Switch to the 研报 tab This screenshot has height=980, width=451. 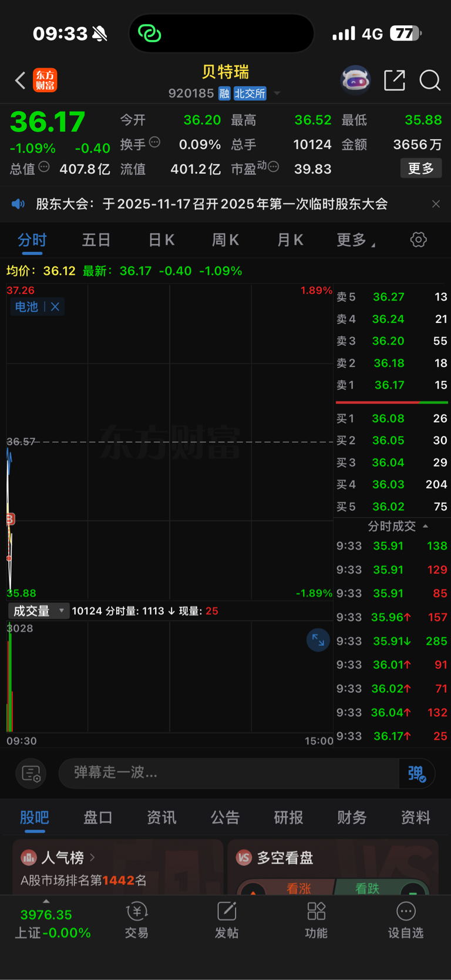point(288,817)
